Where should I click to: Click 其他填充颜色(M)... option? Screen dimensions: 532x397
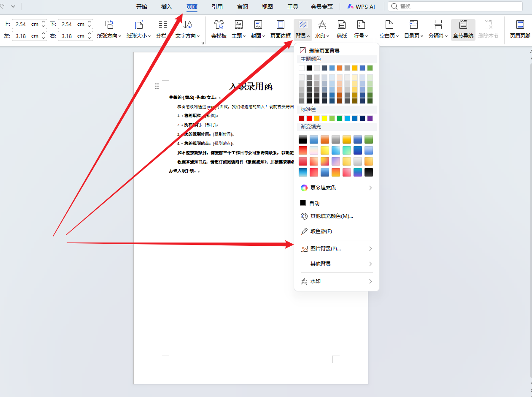click(331, 216)
